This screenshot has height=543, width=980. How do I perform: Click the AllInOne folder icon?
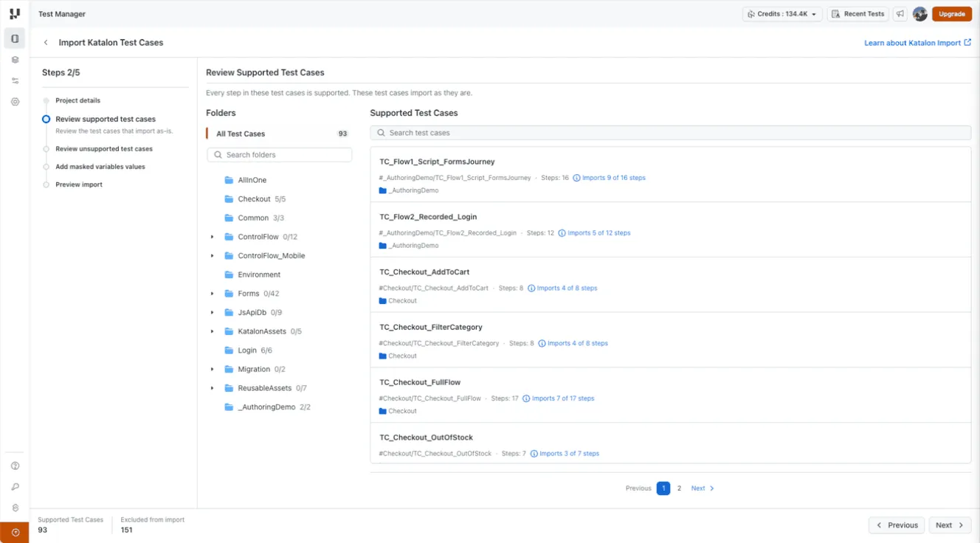pyautogui.click(x=229, y=180)
